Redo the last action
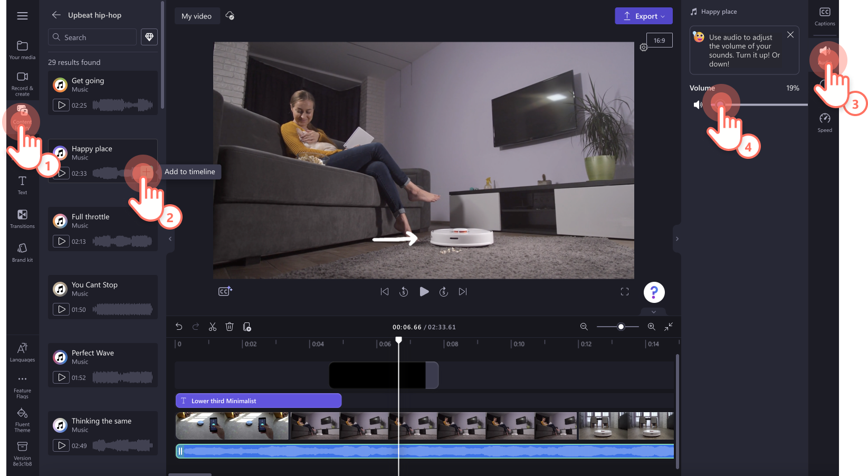 196,327
